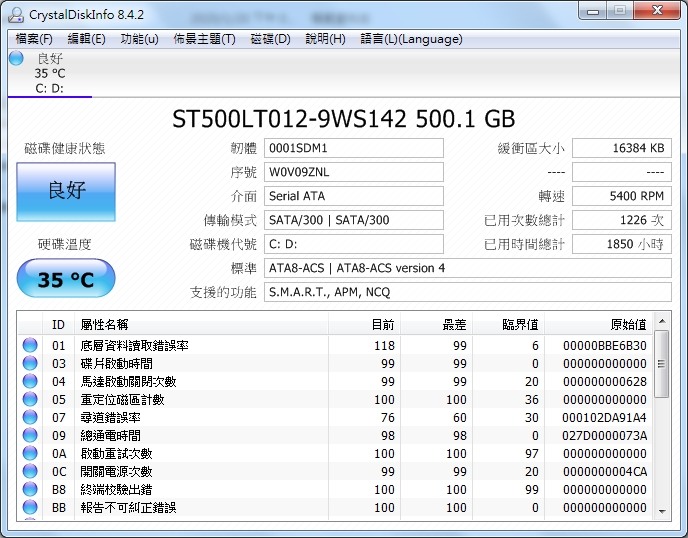This screenshot has height=538, width=688.
Task: Click the status orb for attribute 09
Action: pyautogui.click(x=30, y=435)
